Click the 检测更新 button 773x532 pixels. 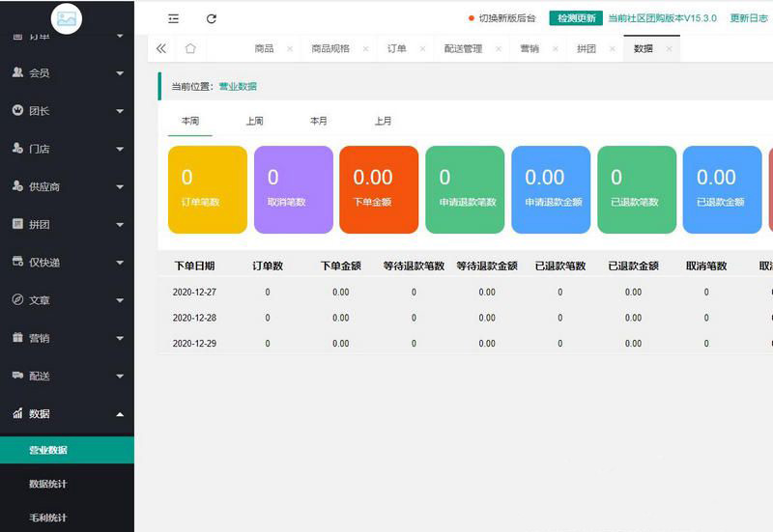tap(576, 18)
